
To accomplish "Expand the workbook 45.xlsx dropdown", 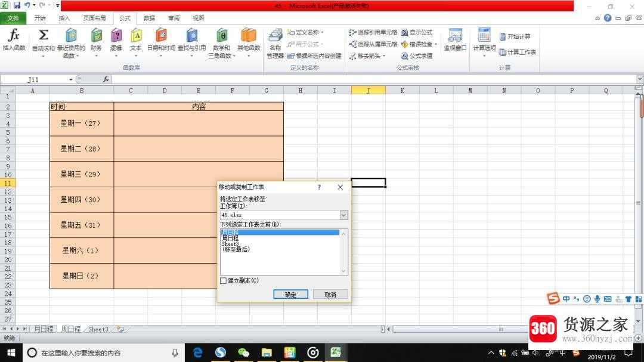I will 344,215.
